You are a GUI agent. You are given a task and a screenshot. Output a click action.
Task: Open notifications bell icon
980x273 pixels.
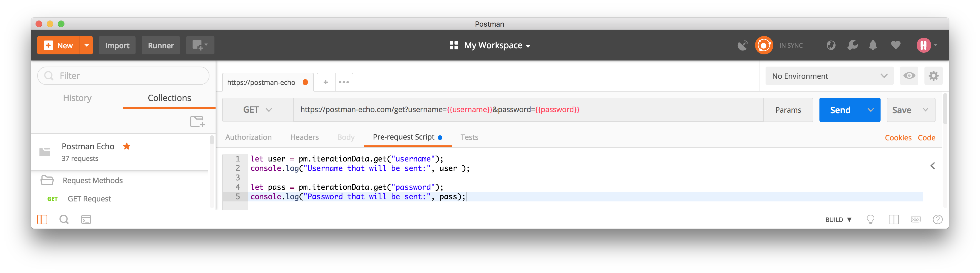click(x=873, y=45)
